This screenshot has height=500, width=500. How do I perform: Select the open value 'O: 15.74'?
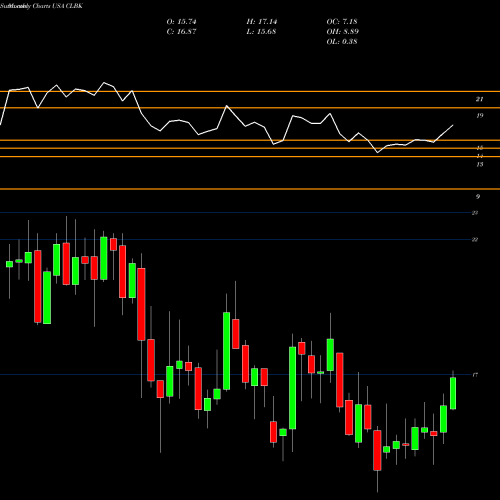click(181, 22)
